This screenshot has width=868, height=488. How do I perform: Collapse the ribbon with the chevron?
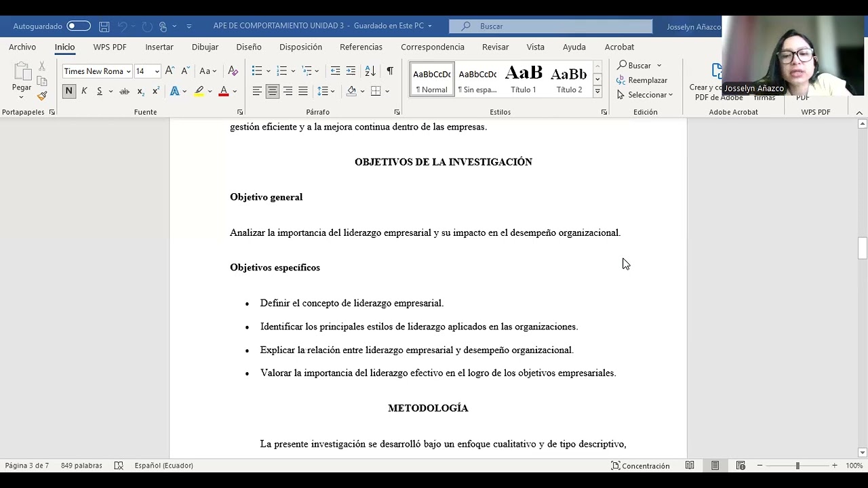859,113
